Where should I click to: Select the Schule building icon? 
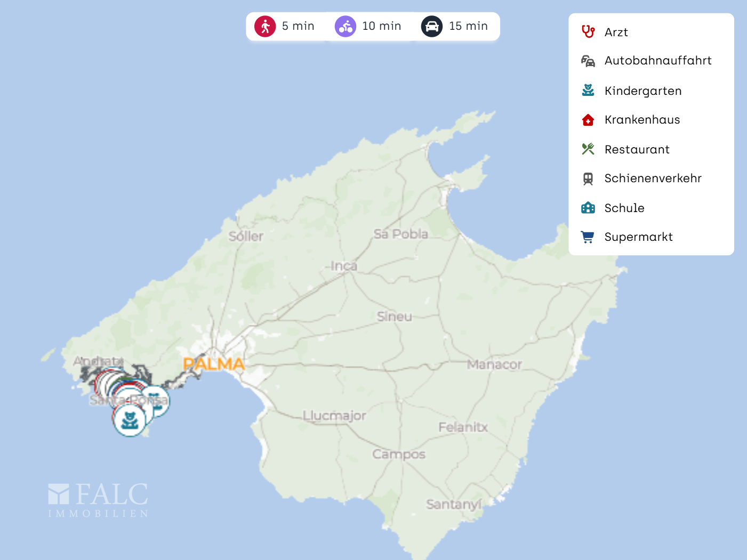tap(588, 208)
